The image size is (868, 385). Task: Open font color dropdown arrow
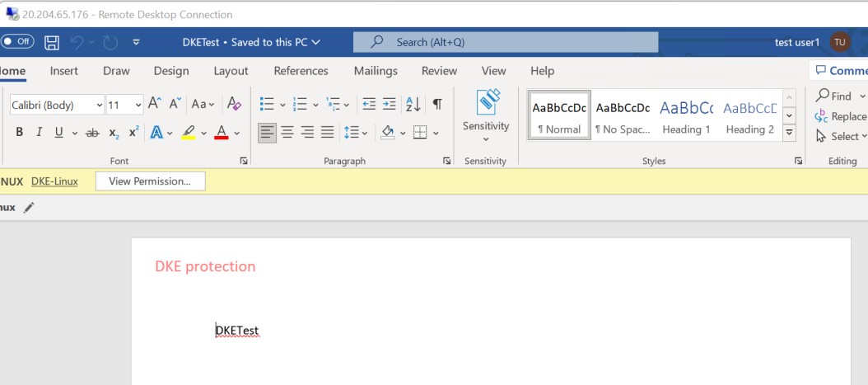(x=237, y=133)
